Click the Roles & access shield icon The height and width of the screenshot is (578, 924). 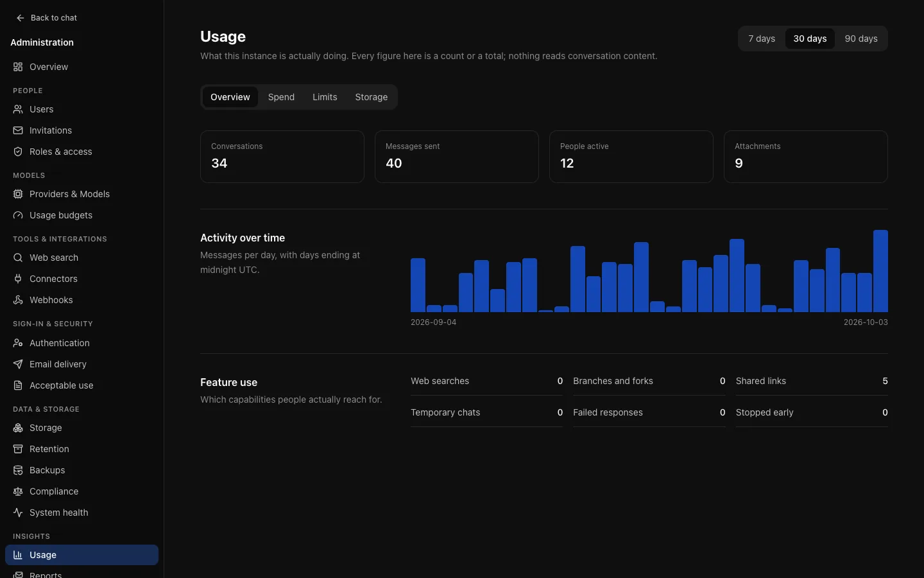click(18, 152)
